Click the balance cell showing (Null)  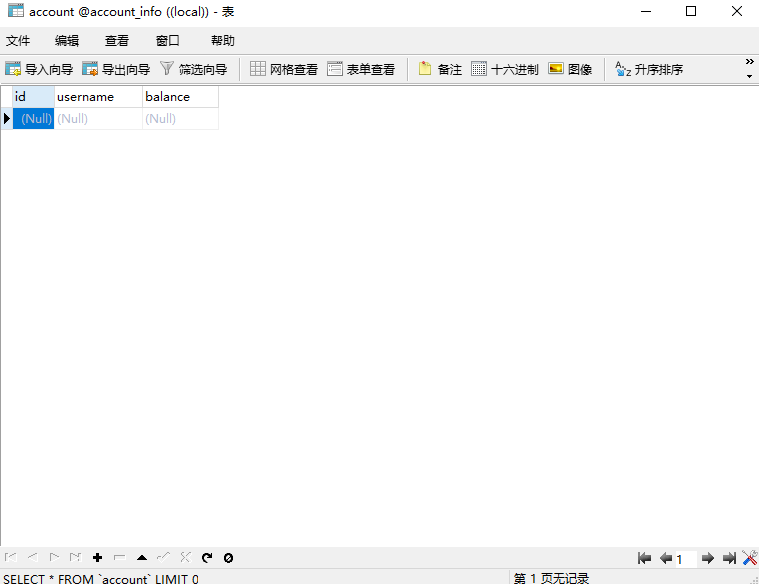181,119
